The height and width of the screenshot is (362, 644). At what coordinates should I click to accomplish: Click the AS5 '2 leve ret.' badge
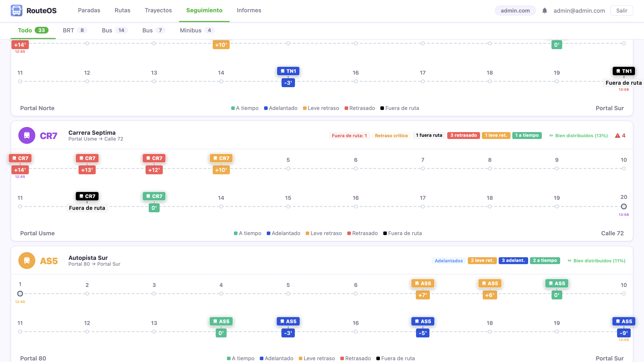[482, 260]
